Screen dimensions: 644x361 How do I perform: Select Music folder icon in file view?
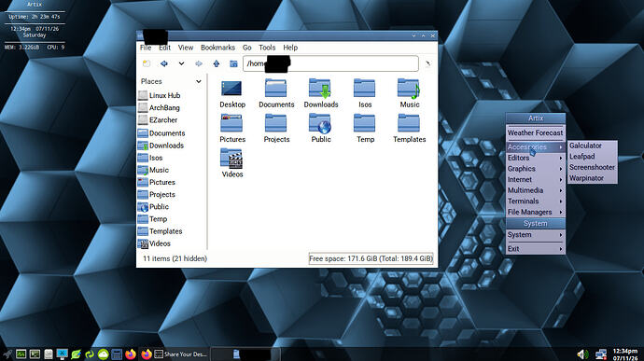pyautogui.click(x=409, y=89)
